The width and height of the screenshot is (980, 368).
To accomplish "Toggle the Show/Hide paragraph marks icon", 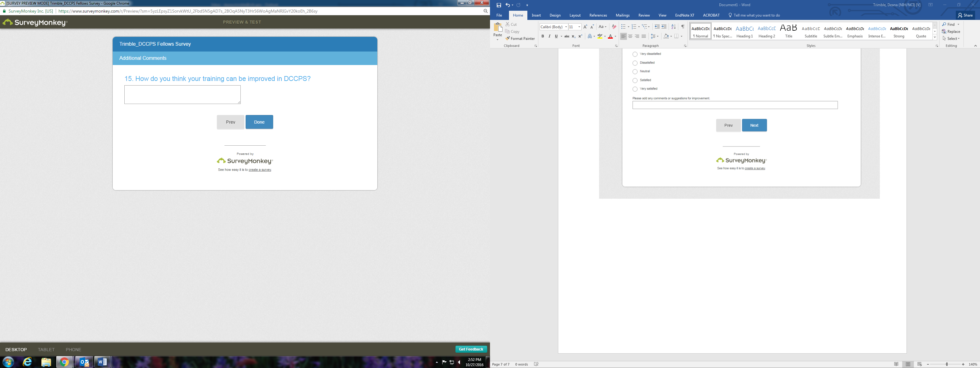I will coord(683,27).
